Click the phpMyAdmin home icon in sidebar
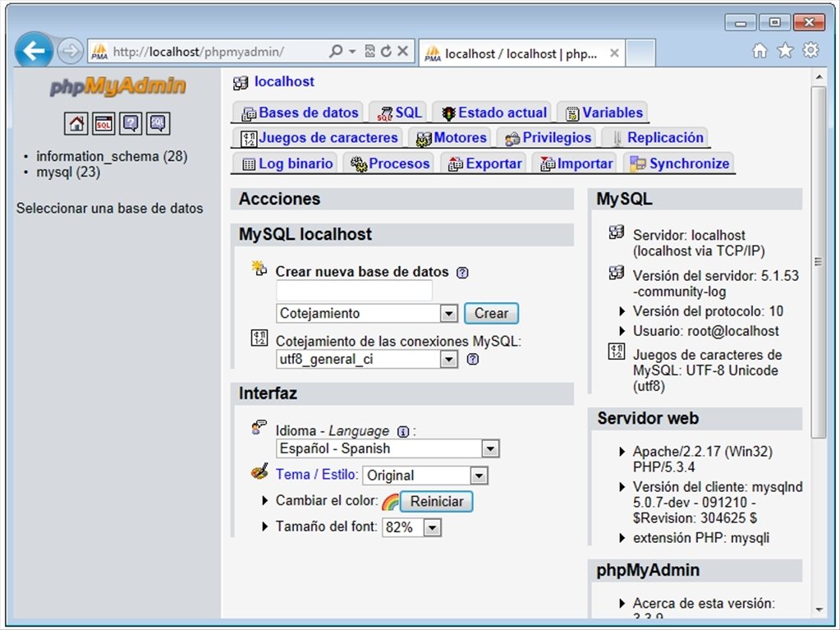 click(x=76, y=124)
